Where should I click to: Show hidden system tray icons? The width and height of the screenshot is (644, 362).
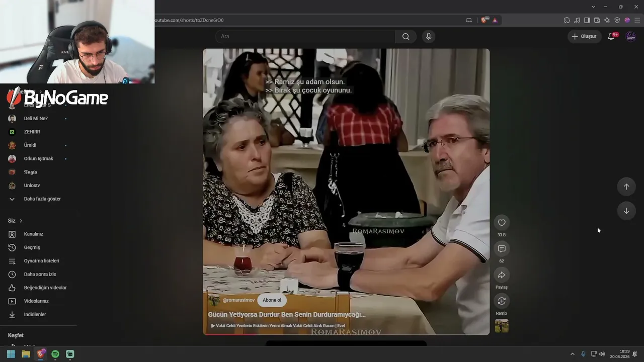tap(572, 354)
